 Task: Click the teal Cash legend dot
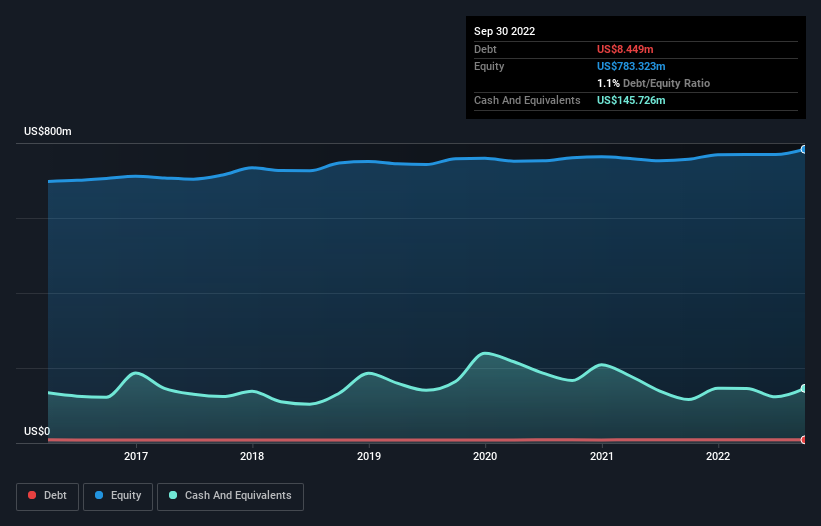173,495
